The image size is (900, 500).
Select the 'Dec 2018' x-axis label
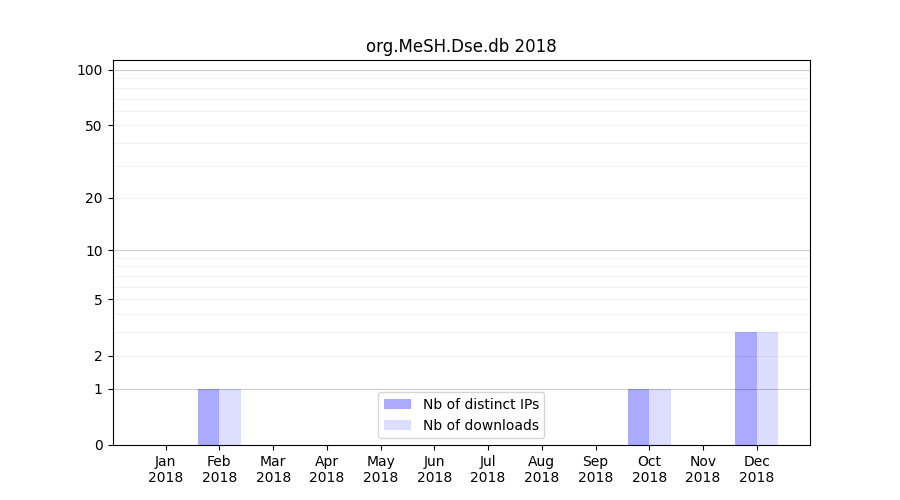(x=756, y=469)
